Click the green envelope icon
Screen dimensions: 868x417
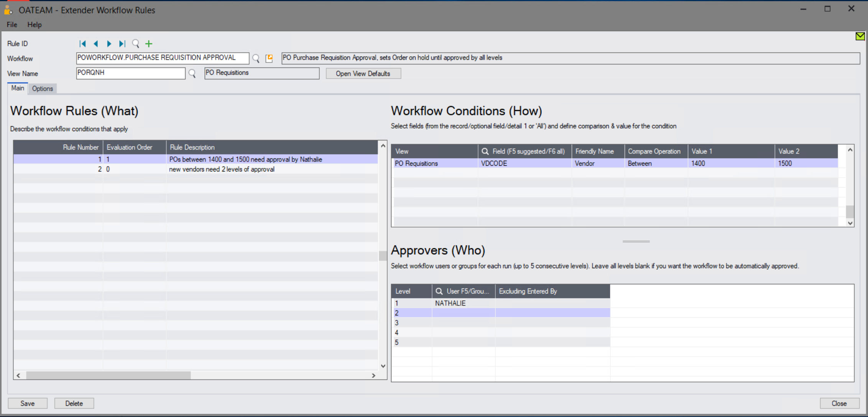point(860,36)
